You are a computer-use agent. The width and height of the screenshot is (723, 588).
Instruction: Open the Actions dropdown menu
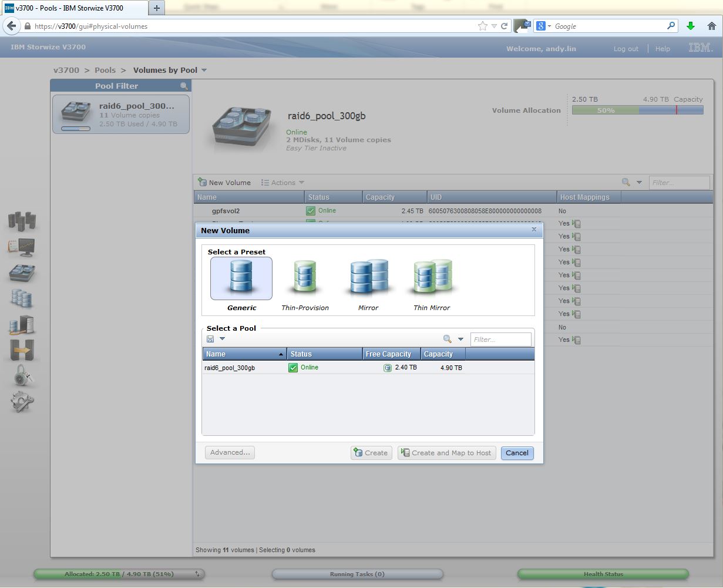click(x=283, y=183)
